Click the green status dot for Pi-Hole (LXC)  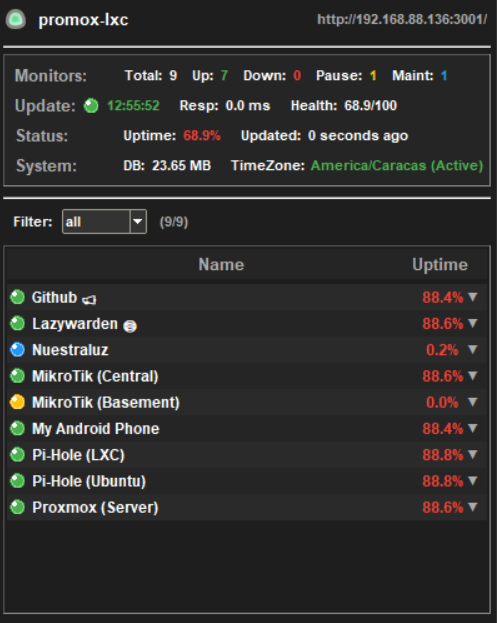pyautogui.click(x=17, y=455)
